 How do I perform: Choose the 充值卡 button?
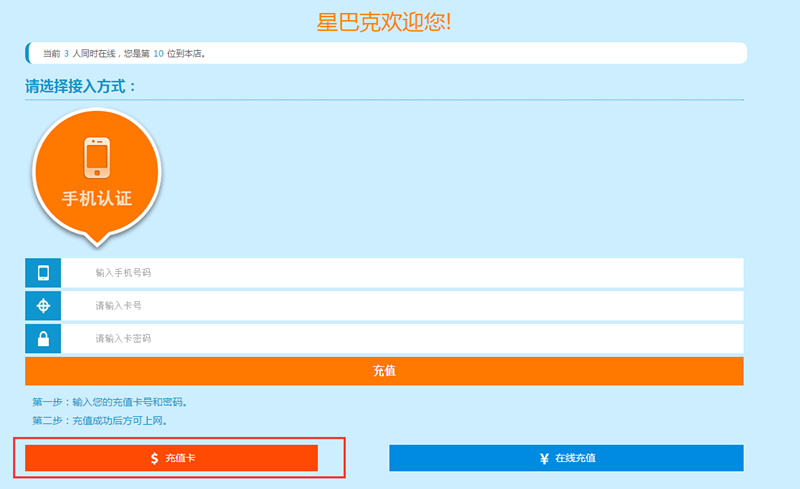(x=171, y=458)
